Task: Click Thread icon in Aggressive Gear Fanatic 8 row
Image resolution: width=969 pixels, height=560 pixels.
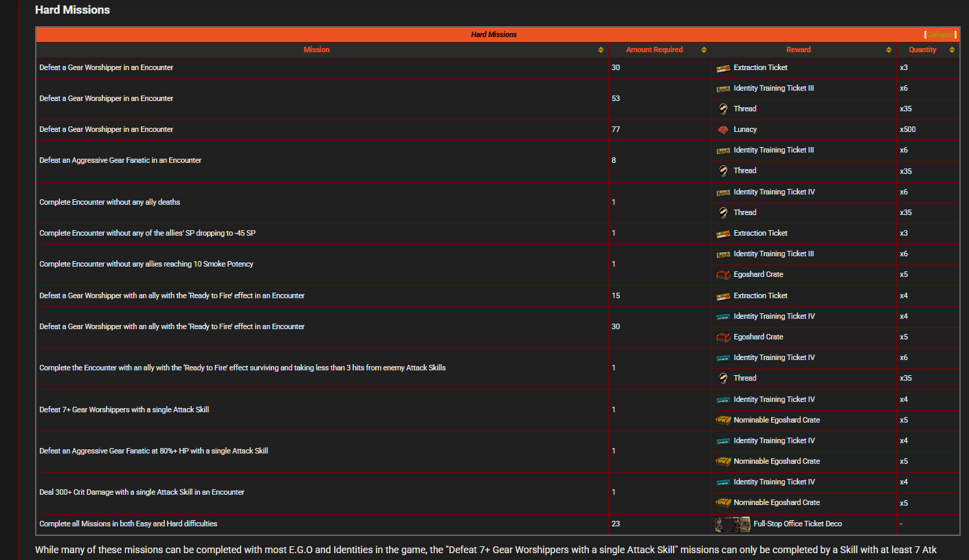Action: [723, 170]
